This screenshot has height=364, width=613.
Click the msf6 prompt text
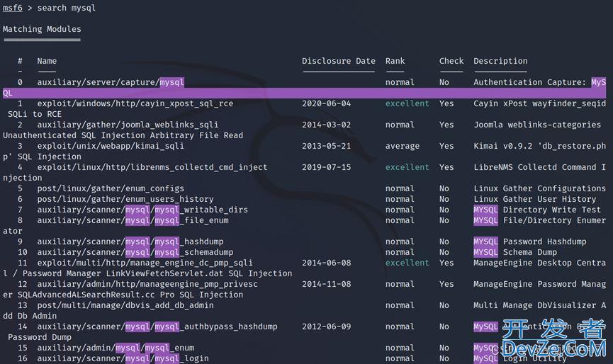coord(13,8)
